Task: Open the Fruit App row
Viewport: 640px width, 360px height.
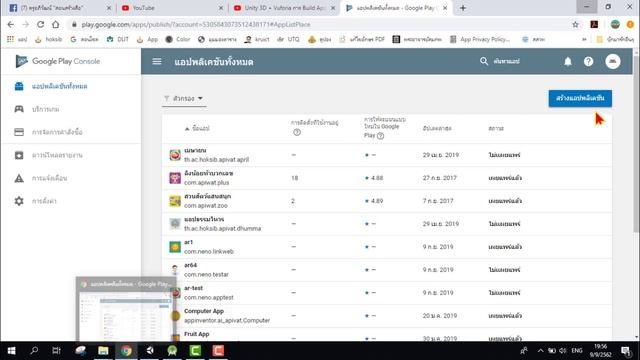Action: (387, 335)
